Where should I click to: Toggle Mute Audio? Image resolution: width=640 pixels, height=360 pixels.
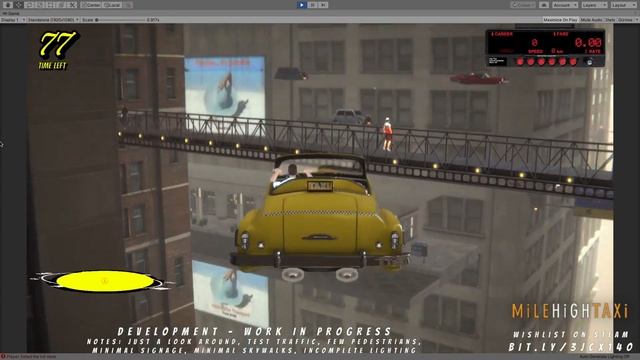point(591,20)
